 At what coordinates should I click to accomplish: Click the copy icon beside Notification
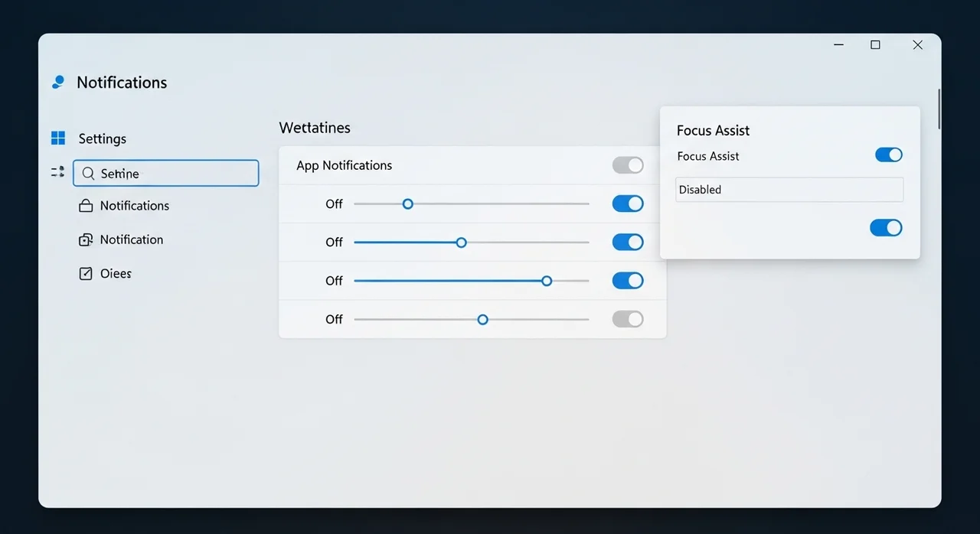[x=86, y=240]
